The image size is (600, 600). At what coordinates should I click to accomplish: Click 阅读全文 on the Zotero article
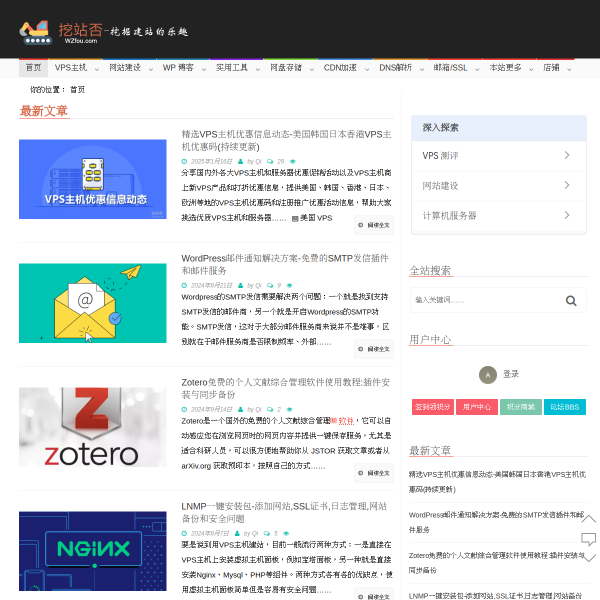(374, 473)
